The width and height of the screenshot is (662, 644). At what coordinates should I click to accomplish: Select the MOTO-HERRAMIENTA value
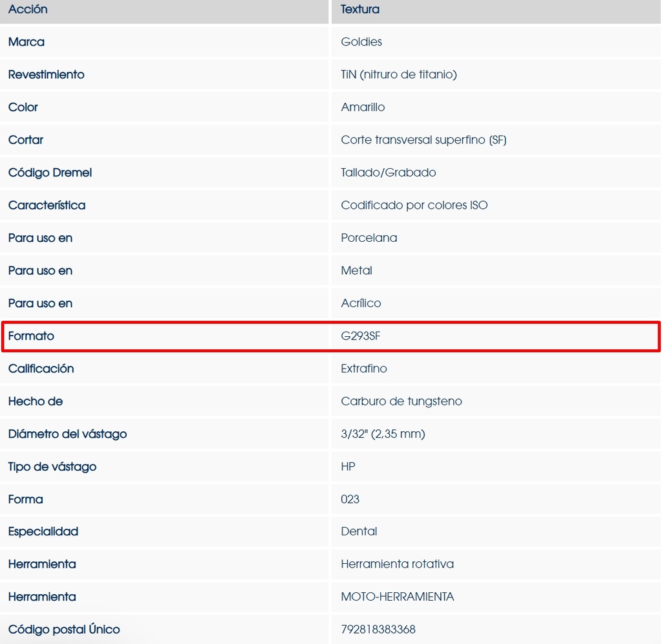(x=398, y=597)
